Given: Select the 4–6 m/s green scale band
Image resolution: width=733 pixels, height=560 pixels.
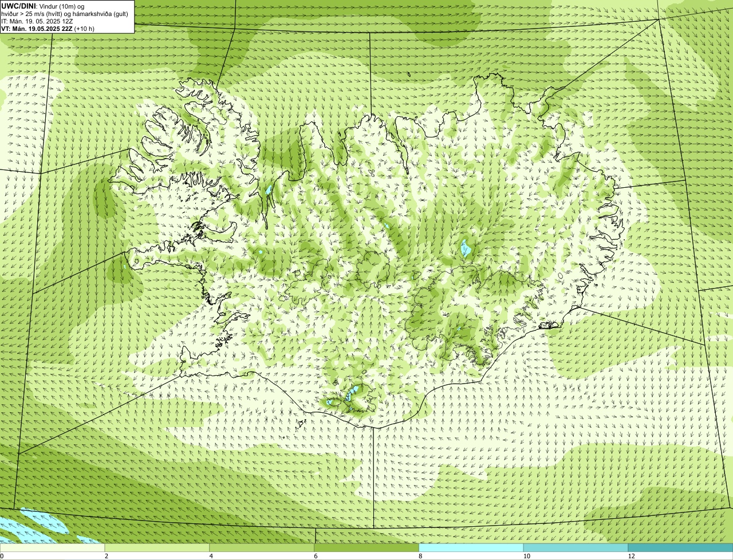Looking at the screenshot, I should (x=262, y=548).
